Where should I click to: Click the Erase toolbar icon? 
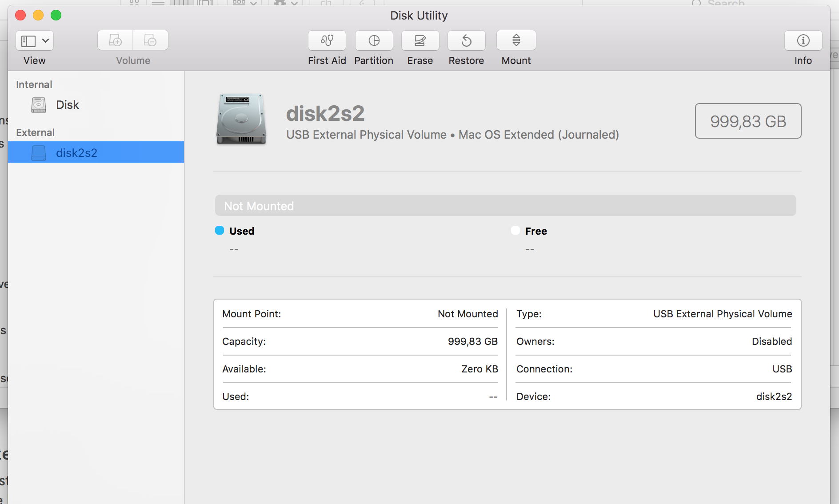tap(420, 41)
